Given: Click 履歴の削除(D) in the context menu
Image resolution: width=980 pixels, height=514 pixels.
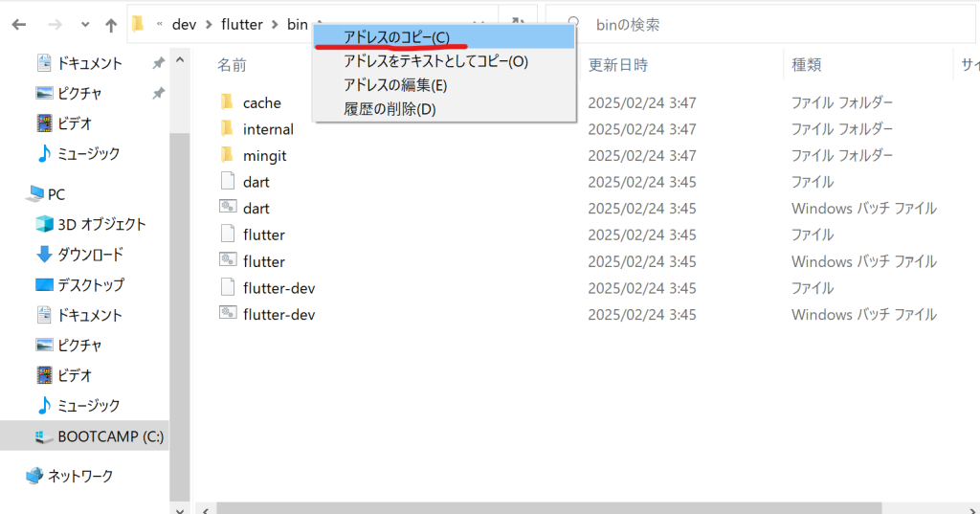Looking at the screenshot, I should (390, 109).
